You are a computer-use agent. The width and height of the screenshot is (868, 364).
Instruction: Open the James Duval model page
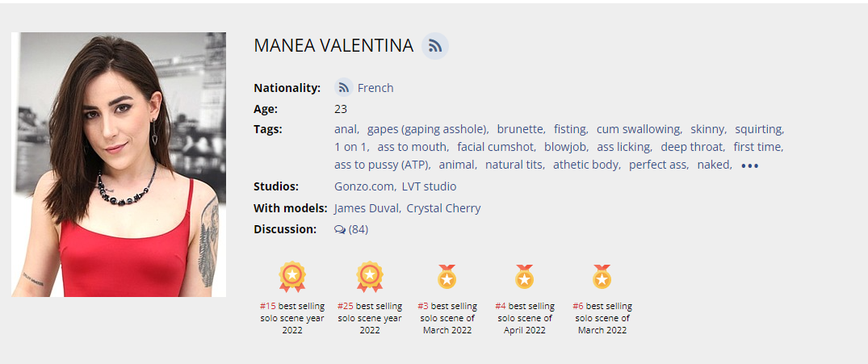367,208
